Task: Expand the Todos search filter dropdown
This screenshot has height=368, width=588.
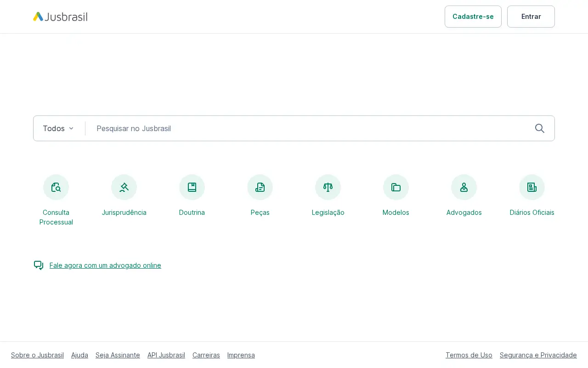Action: tap(58, 128)
